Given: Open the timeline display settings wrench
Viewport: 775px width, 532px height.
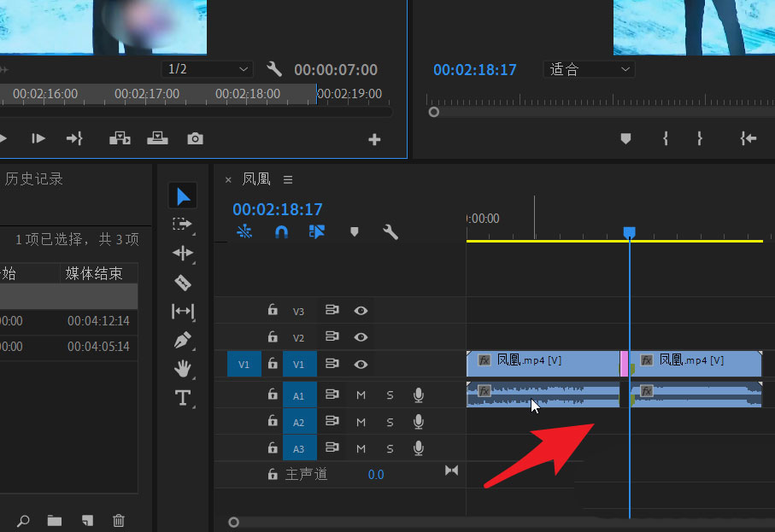Looking at the screenshot, I should (x=390, y=231).
